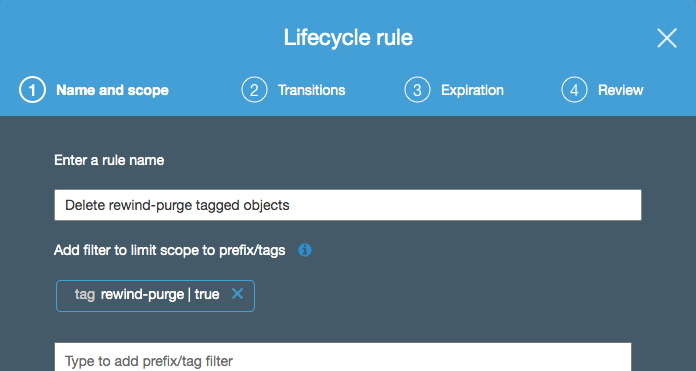The height and width of the screenshot is (371, 696).
Task: Select the Name and scope step label
Action: click(112, 90)
